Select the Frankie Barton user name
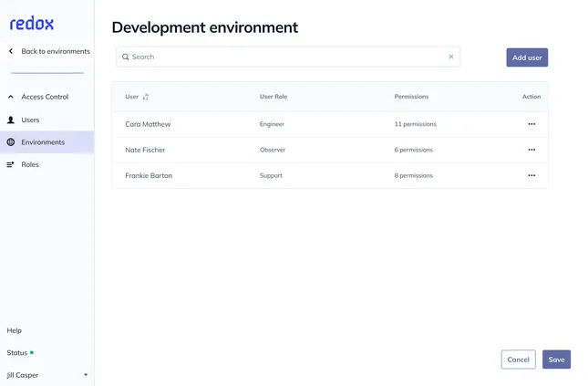The height and width of the screenshot is (386, 588). pyautogui.click(x=149, y=175)
